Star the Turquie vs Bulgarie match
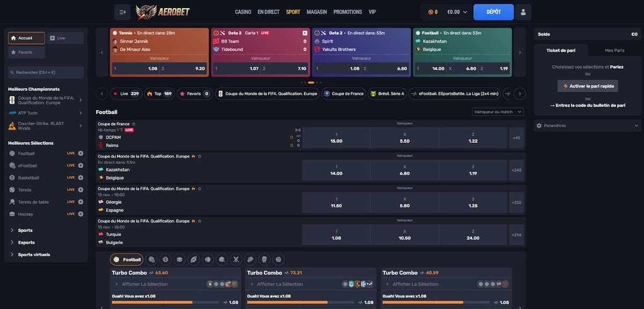The height and width of the screenshot is (309, 644). point(200,221)
